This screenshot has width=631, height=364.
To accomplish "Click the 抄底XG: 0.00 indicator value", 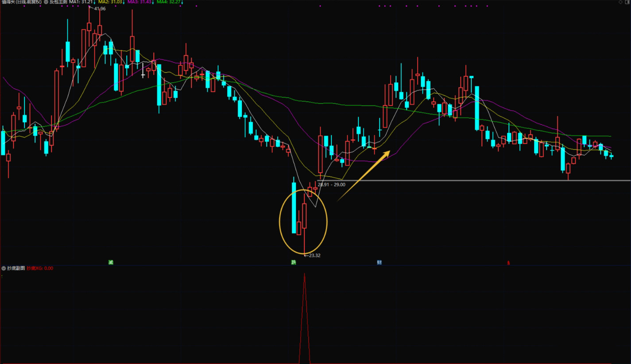I will [x=40, y=268].
